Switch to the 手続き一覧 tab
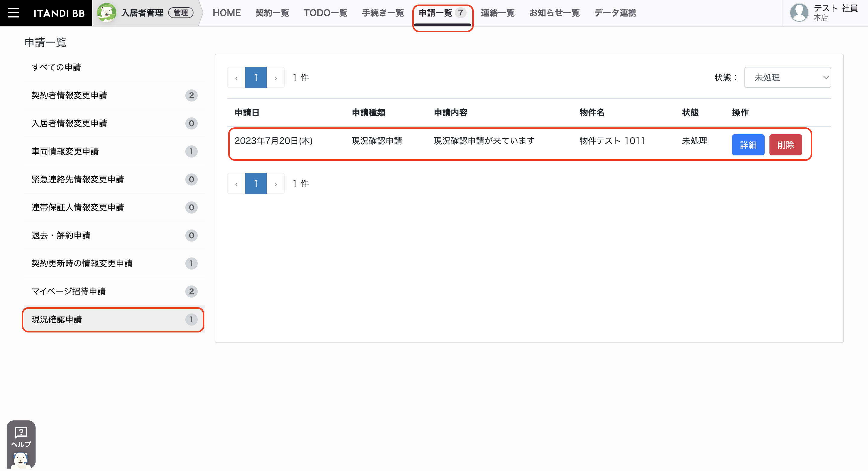Screen dimensions: 868x471 pyautogui.click(x=383, y=13)
